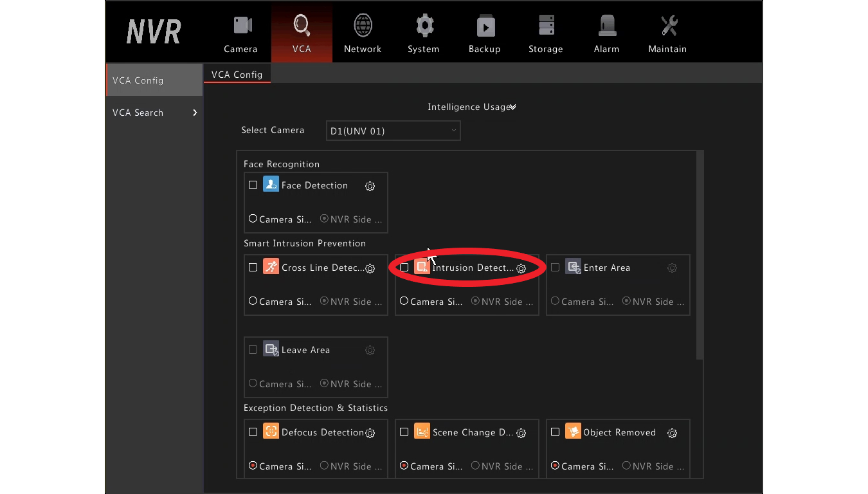This screenshot has width=868, height=494.
Task: Enable the Defocus Detection checkbox
Action: pyautogui.click(x=253, y=432)
